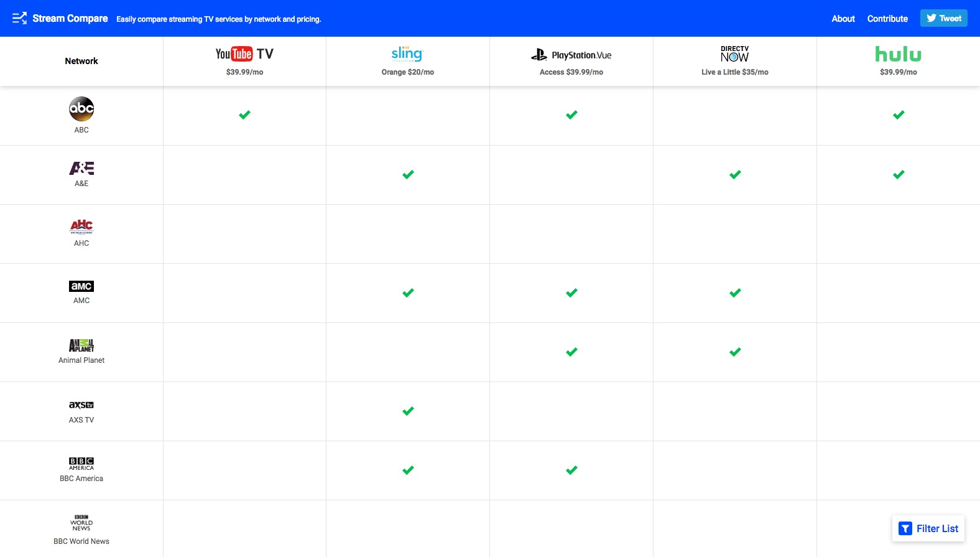Click the BBC World News label
The image size is (980, 557).
coord(81,541)
